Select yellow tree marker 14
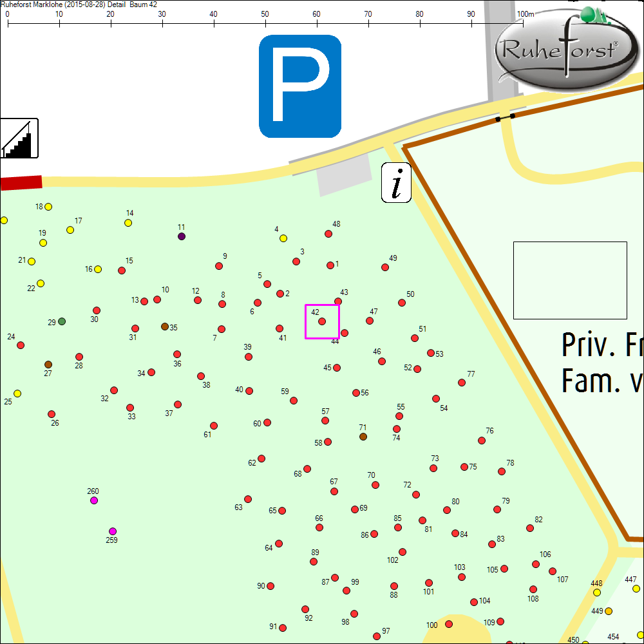 click(128, 223)
